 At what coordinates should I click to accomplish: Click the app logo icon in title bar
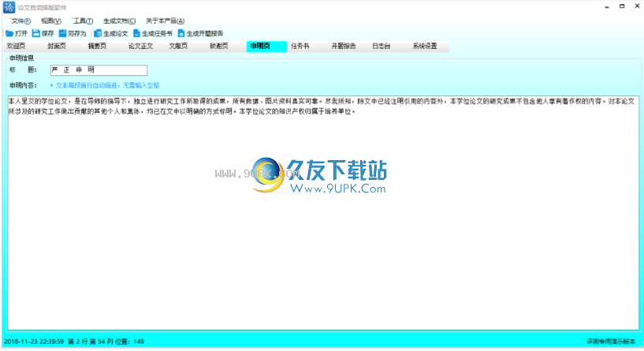(9, 7)
